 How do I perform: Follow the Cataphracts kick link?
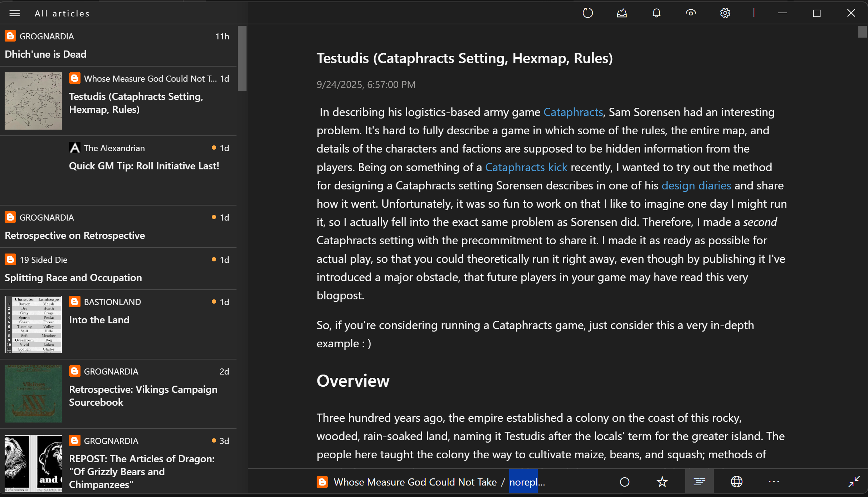pos(526,167)
